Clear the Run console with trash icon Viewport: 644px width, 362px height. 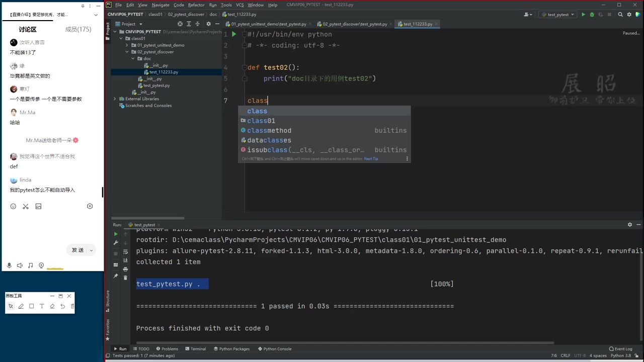(125, 278)
